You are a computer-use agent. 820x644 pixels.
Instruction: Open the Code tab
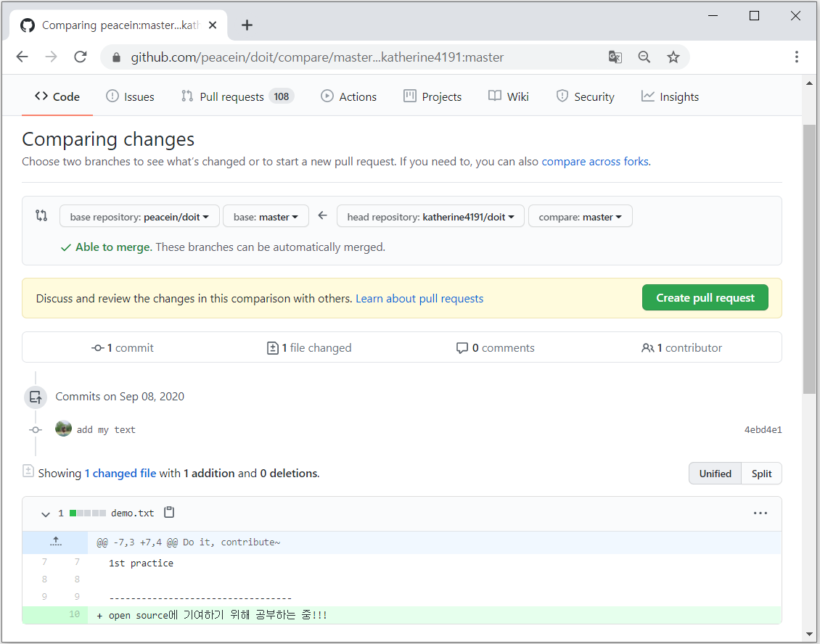(x=57, y=96)
